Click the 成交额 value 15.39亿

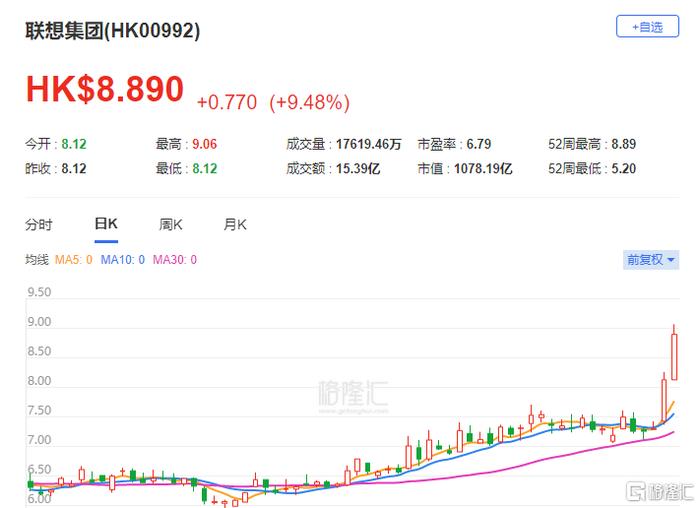358,169
